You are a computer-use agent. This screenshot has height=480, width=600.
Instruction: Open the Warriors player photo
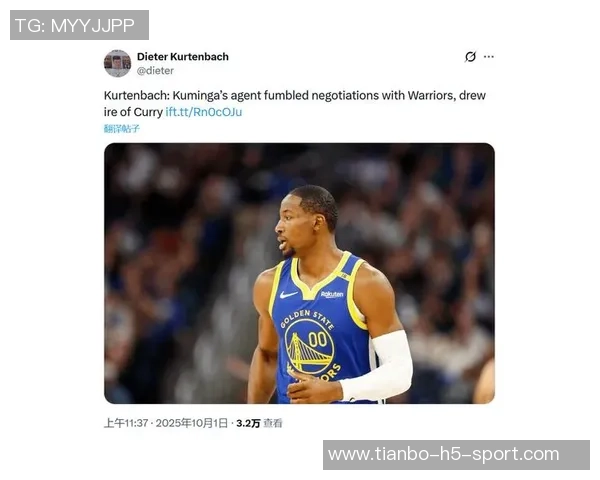(x=299, y=273)
